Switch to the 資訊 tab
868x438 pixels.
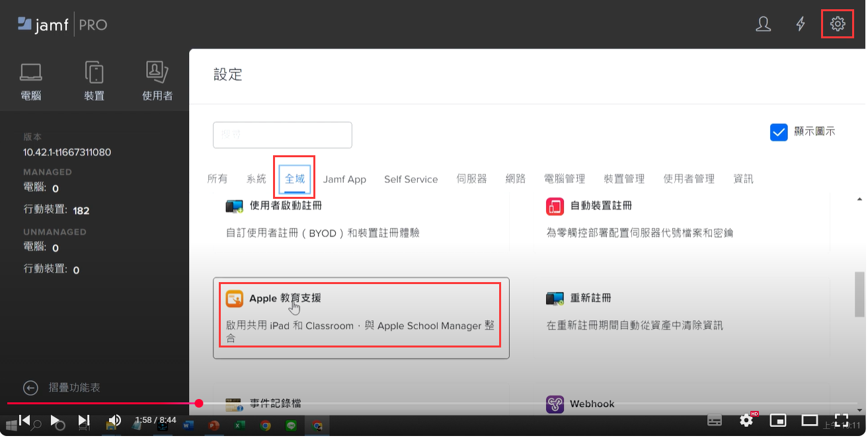pyautogui.click(x=744, y=179)
